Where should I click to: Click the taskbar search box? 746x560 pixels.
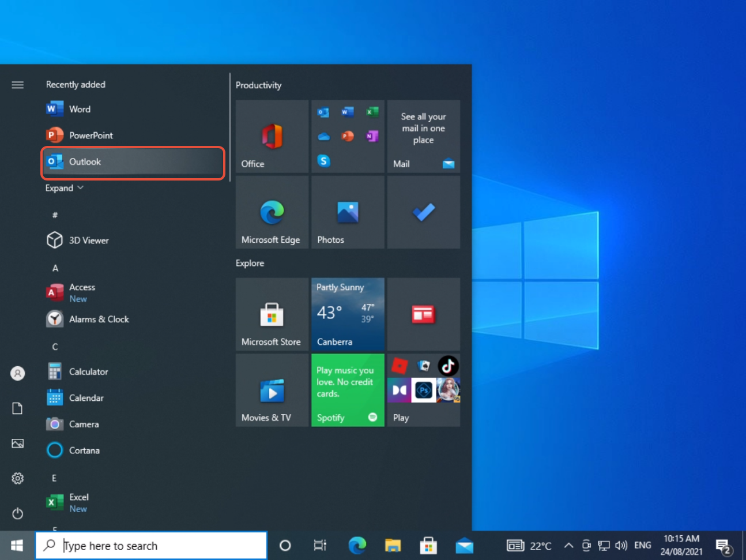tap(152, 546)
